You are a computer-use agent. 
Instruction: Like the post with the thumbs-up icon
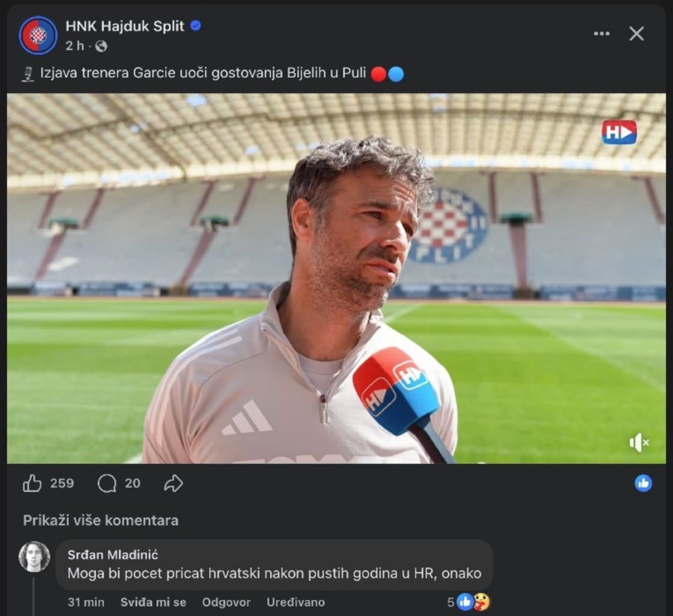32,483
